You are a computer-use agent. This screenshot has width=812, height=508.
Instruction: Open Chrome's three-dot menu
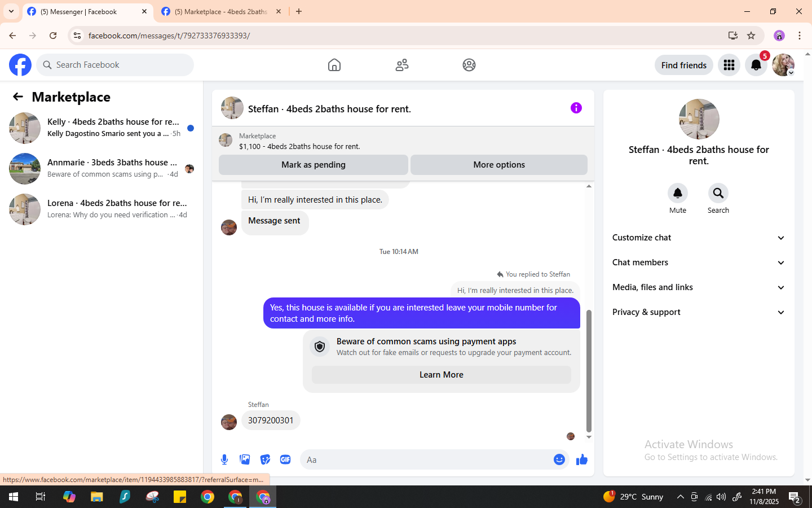pyautogui.click(x=800, y=36)
